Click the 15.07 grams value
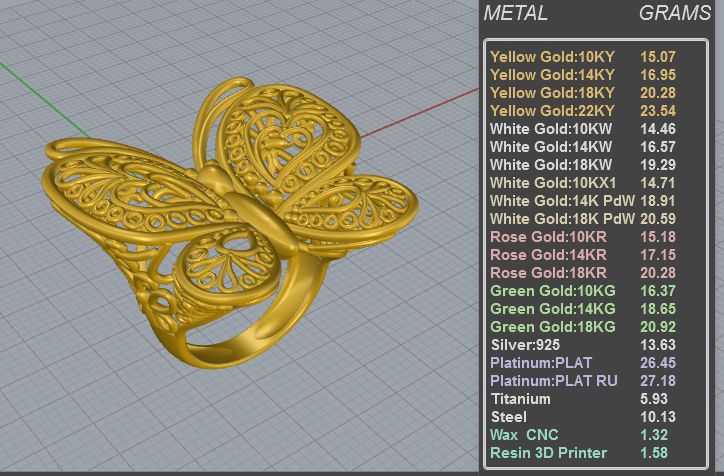The image size is (724, 476). click(658, 57)
